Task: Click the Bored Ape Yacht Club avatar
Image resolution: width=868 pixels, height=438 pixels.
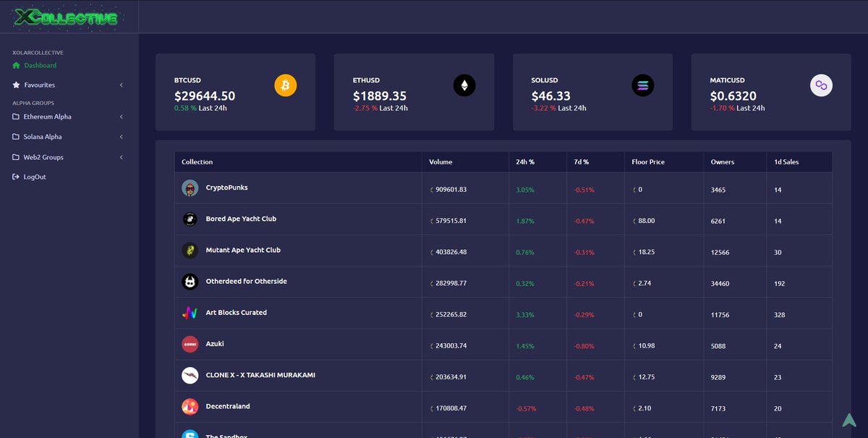Action: point(190,219)
